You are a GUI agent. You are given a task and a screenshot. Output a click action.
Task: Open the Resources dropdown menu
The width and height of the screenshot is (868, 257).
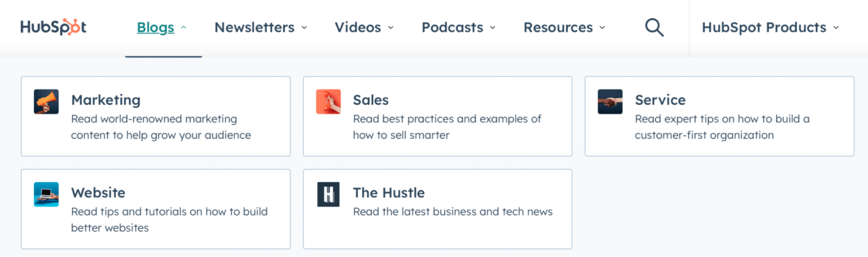click(602, 28)
